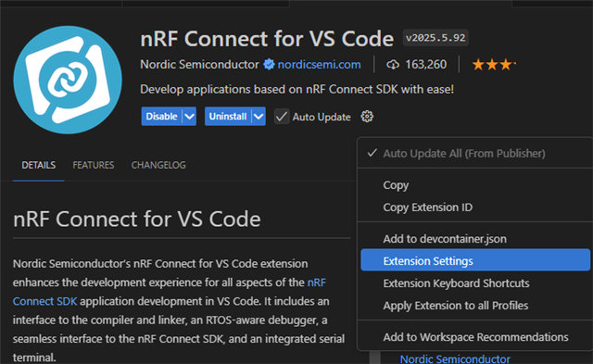Switch to the CHANGELOG tab

[x=158, y=165]
